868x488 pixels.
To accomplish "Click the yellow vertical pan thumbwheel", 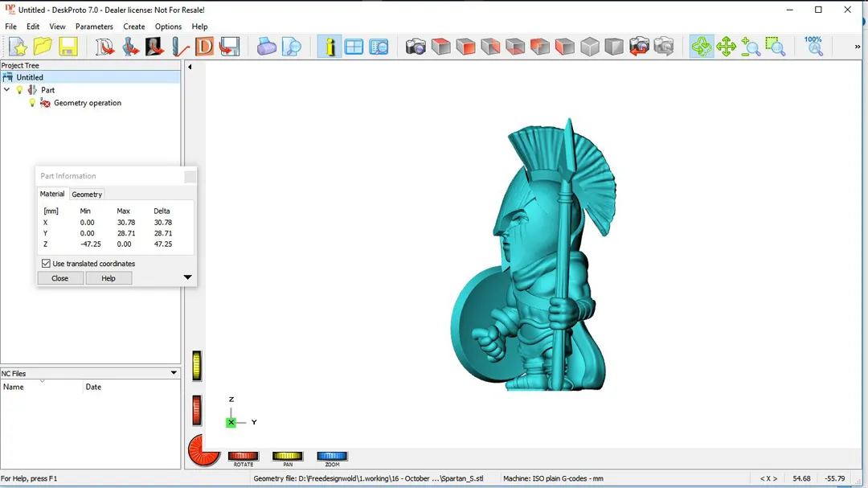I will point(197,366).
